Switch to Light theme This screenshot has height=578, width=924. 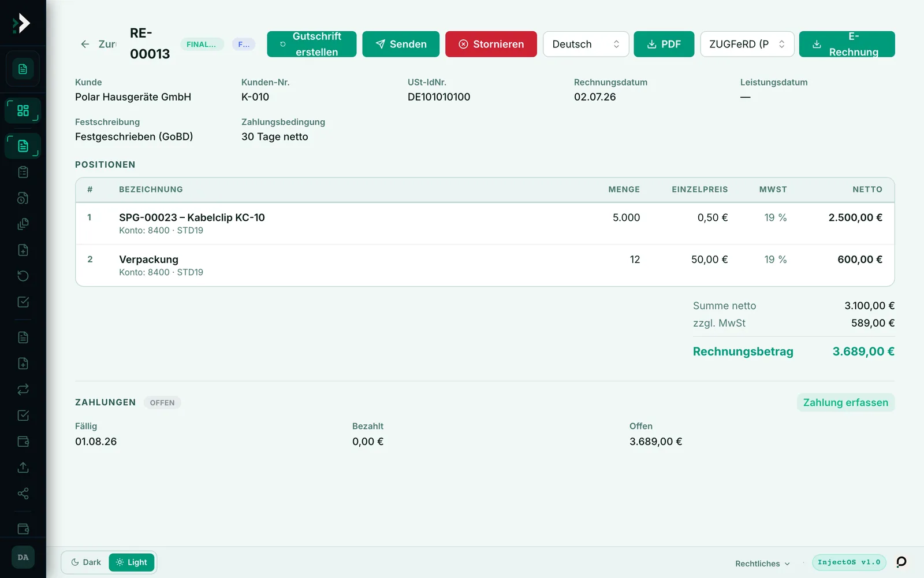(x=132, y=562)
